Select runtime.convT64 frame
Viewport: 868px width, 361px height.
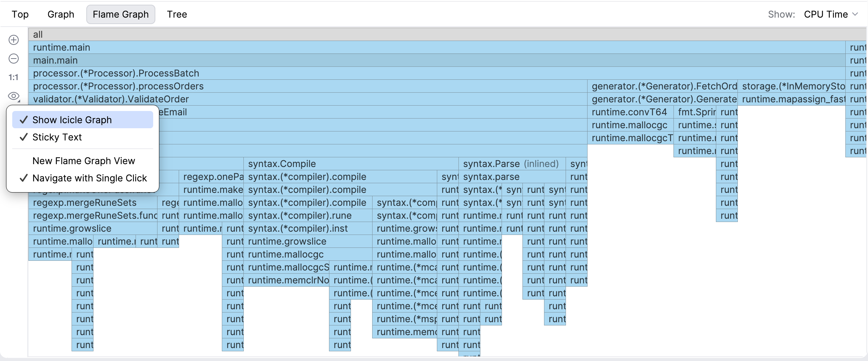[630, 112]
